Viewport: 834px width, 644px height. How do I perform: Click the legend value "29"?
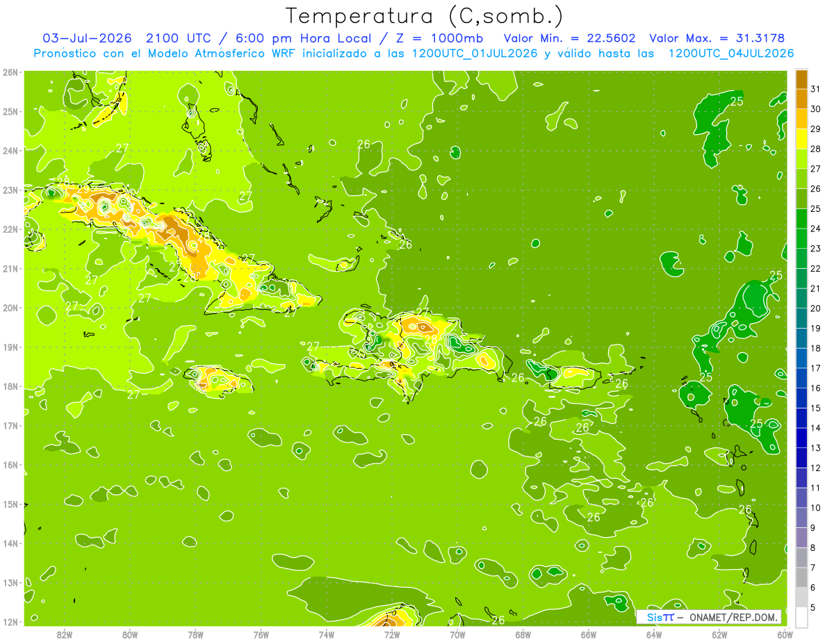pos(815,129)
